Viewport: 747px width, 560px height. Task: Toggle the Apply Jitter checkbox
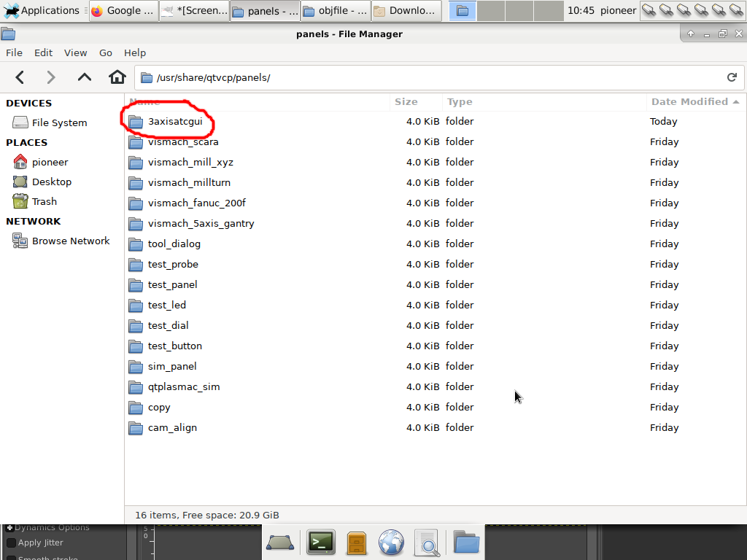click(x=11, y=542)
